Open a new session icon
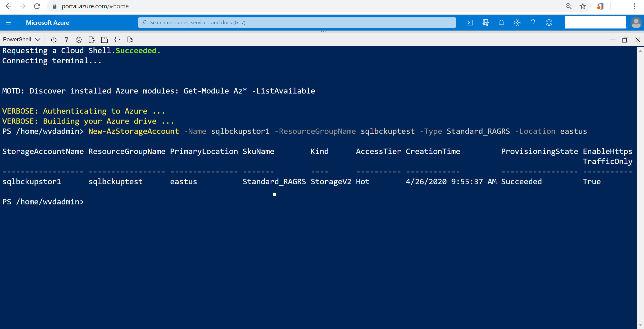This screenshot has width=644, height=329. tap(104, 40)
